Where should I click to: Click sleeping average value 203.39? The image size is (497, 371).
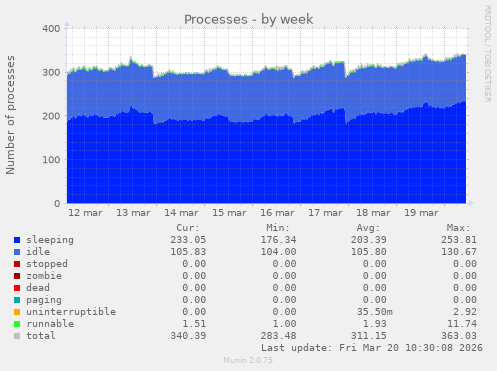point(369,240)
